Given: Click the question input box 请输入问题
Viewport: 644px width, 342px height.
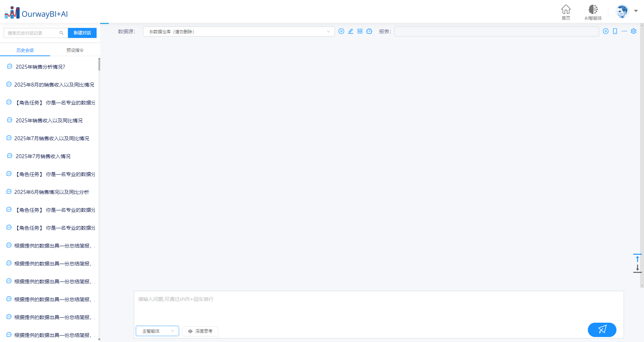Looking at the screenshot, I should pyautogui.click(x=379, y=308).
